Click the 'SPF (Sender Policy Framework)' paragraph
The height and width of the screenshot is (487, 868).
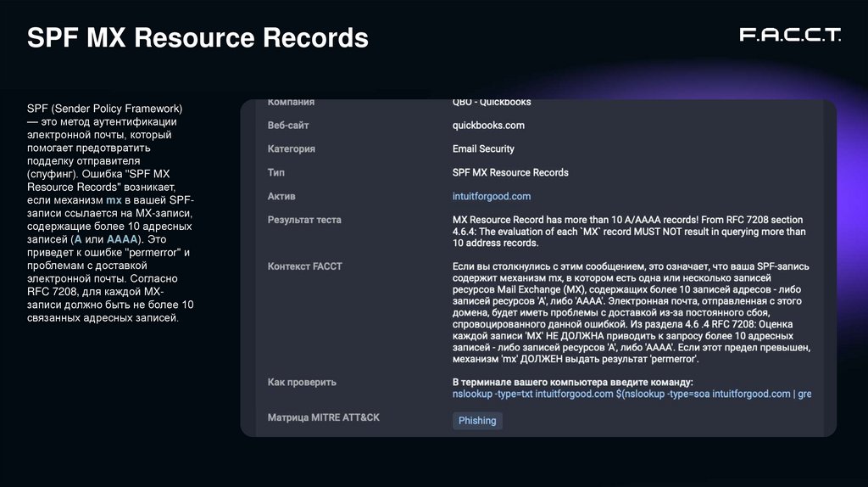(x=111, y=213)
